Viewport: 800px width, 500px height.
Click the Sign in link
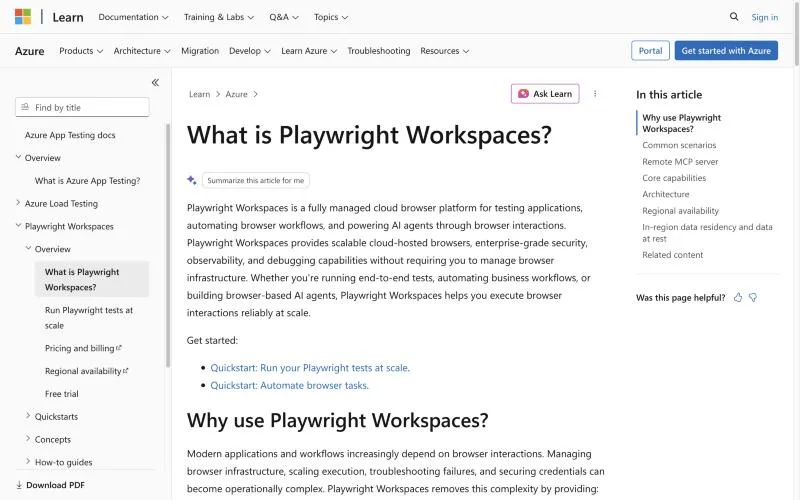(764, 17)
